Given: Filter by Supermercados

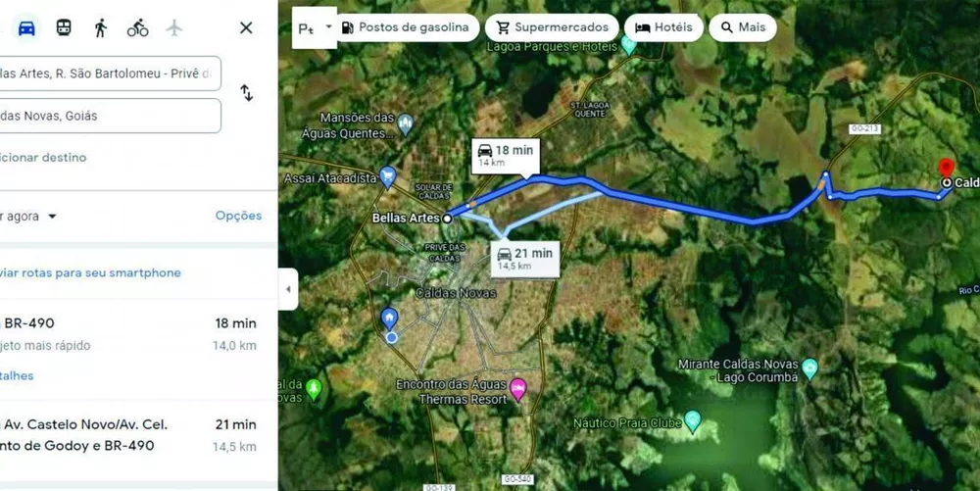Looking at the screenshot, I should coord(552,27).
